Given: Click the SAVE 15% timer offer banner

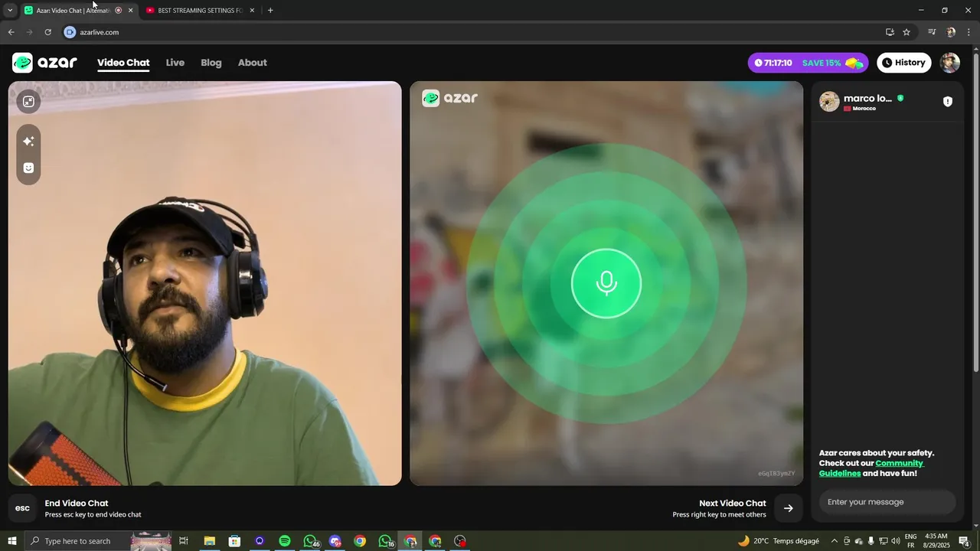Looking at the screenshot, I should pyautogui.click(x=808, y=63).
